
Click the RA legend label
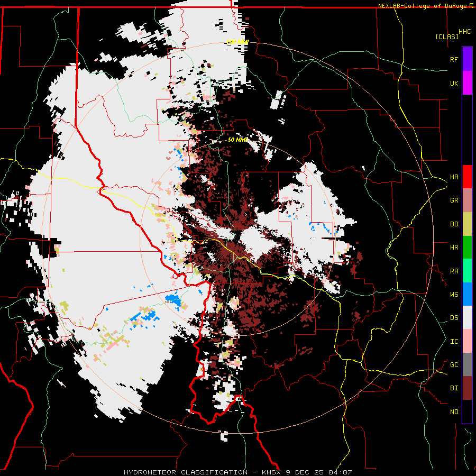tap(454, 271)
